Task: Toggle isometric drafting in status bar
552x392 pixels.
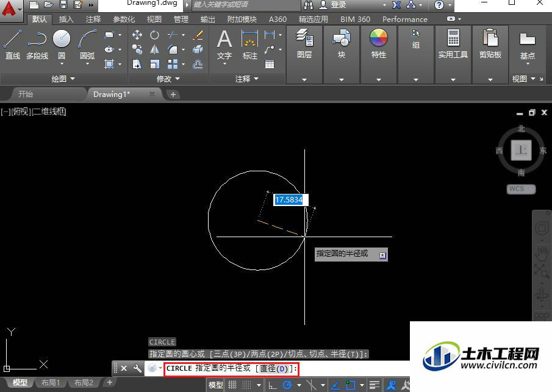Action: [311, 385]
